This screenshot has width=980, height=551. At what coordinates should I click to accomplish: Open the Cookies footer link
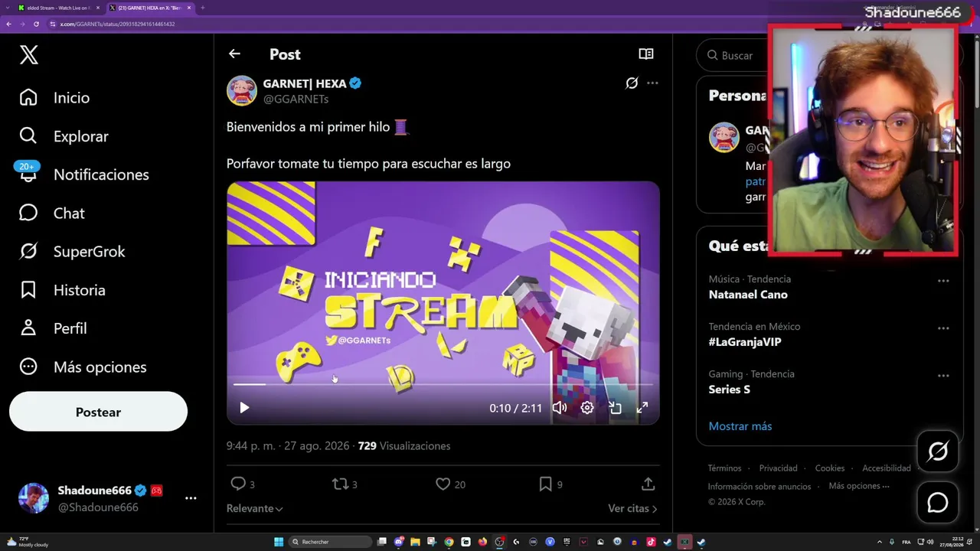(830, 468)
